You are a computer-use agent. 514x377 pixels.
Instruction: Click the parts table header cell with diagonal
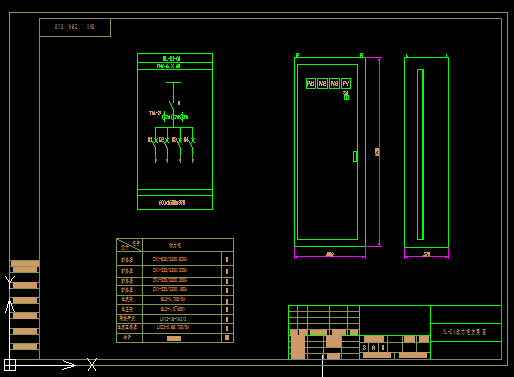pyautogui.click(x=129, y=245)
